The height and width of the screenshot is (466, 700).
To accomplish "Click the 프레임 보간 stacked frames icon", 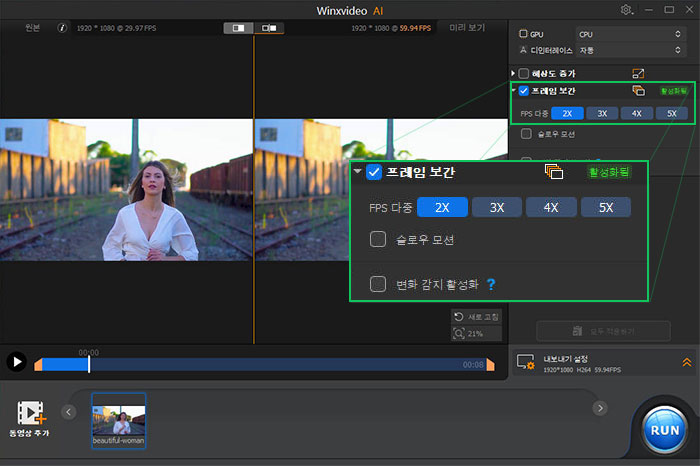I will 638,91.
